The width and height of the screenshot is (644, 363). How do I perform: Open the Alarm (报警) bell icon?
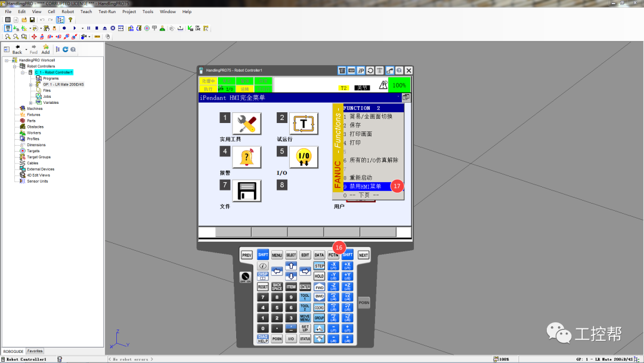click(246, 157)
